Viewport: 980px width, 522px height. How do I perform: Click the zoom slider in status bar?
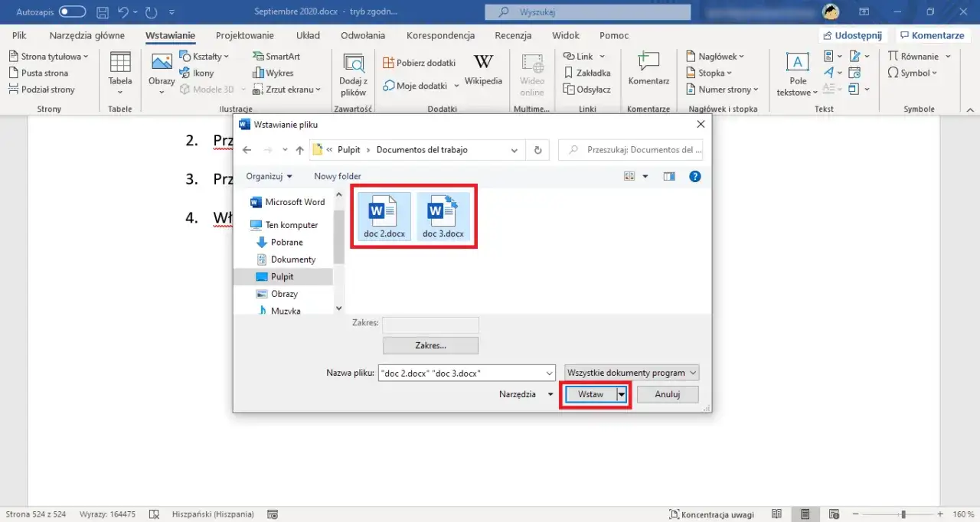[904, 514]
